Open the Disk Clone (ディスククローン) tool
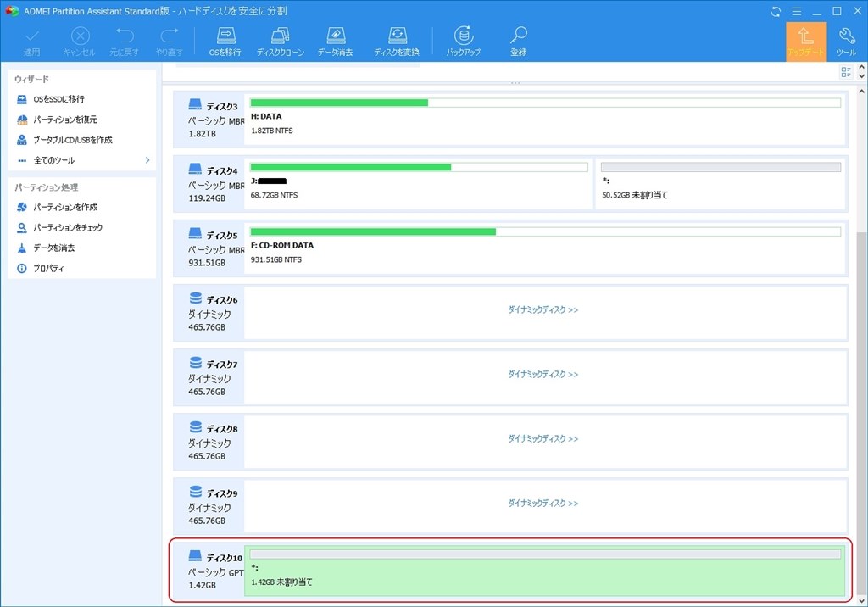This screenshot has width=868, height=607. point(280,42)
